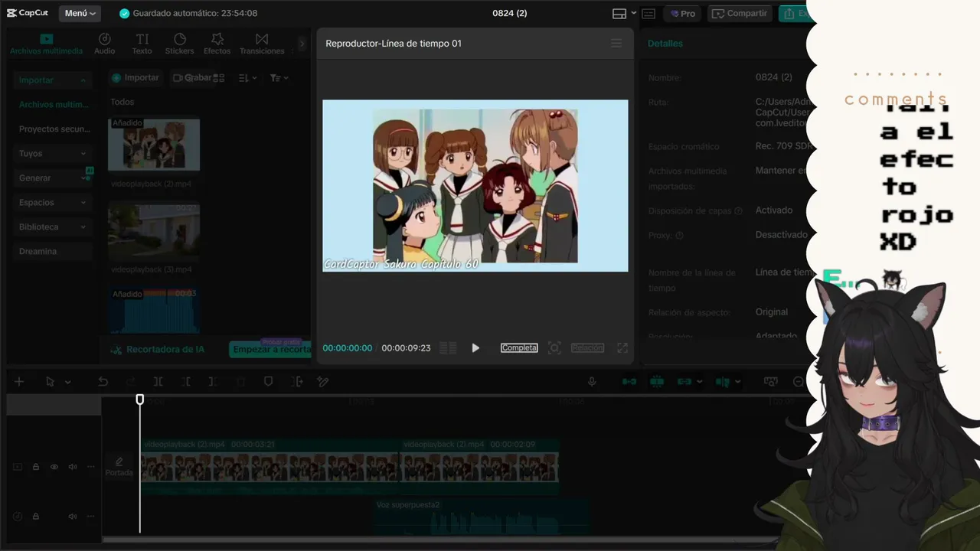Toggle the player grid guide icon
Image resolution: width=980 pixels, height=551 pixels.
click(x=448, y=347)
